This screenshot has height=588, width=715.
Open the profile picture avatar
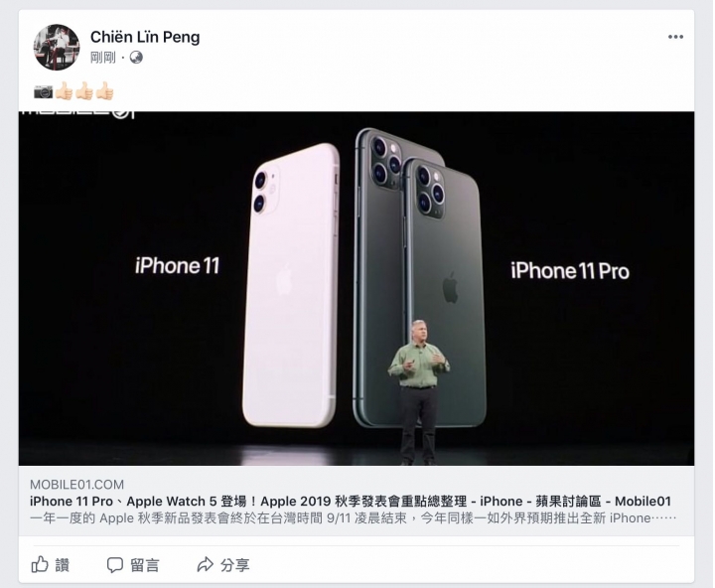click(57, 48)
